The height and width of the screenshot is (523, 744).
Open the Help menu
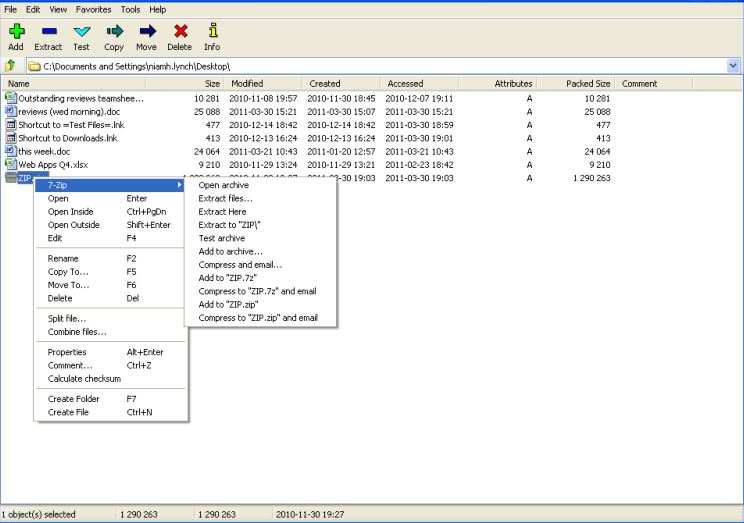pos(158,9)
